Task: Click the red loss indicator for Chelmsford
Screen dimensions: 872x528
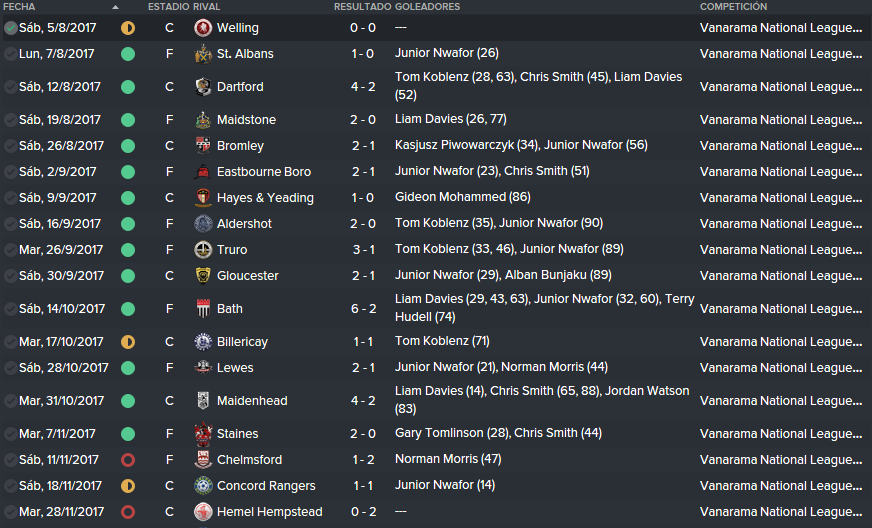Action: [128, 460]
